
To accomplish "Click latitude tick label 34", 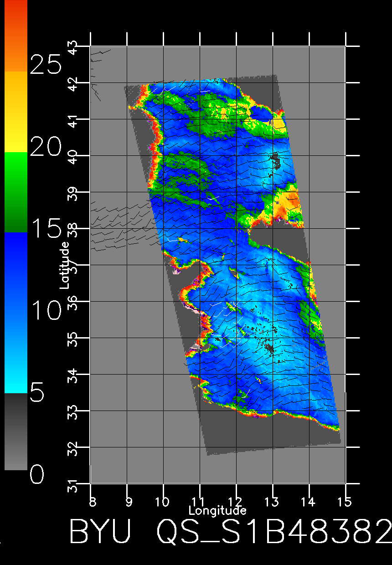I will (73, 376).
